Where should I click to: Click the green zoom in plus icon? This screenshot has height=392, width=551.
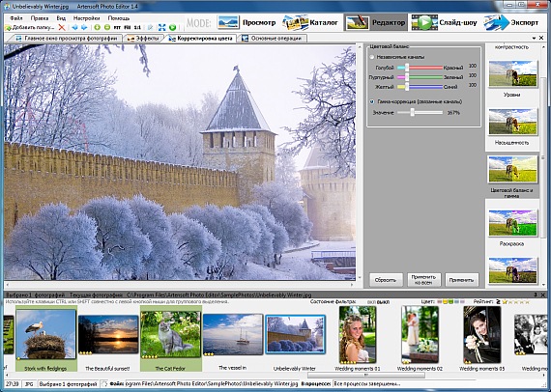pos(98,27)
